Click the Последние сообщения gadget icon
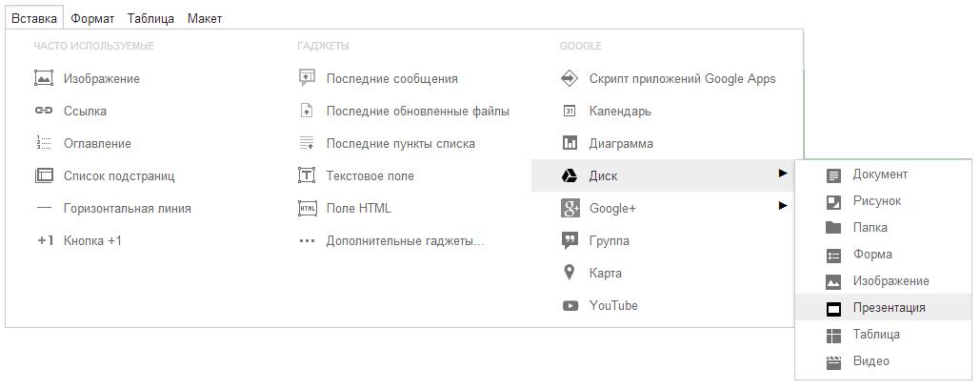 click(307, 78)
